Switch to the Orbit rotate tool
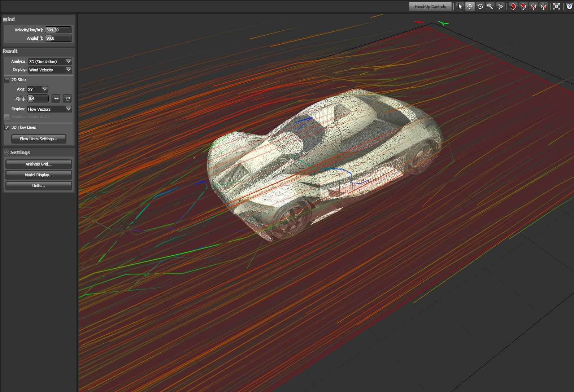574x392 pixels. click(x=480, y=6)
